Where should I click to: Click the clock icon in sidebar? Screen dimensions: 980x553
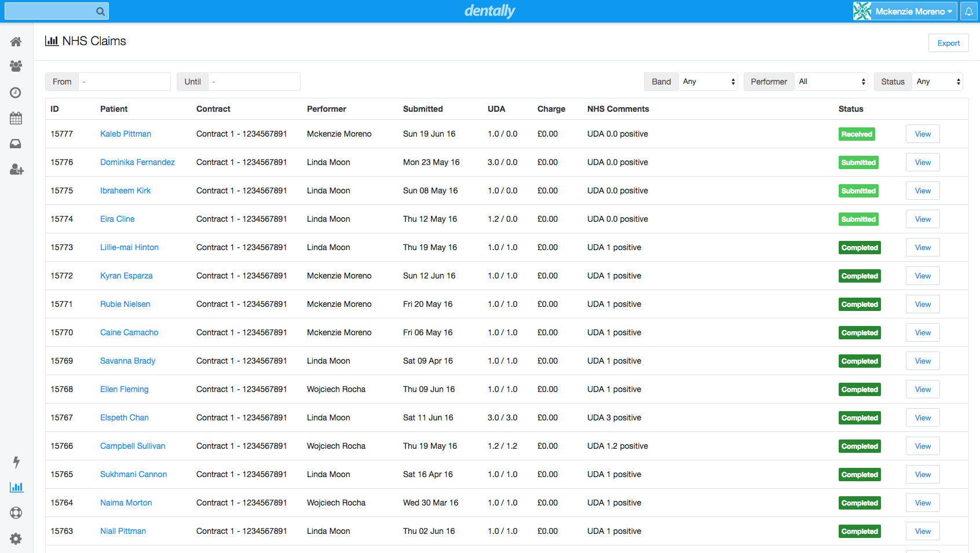coord(16,93)
